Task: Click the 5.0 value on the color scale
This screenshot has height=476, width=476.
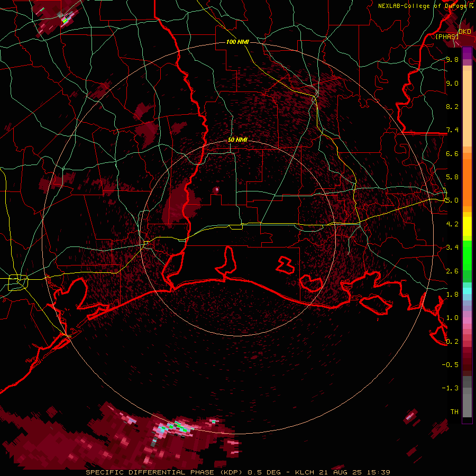Action: [452, 200]
